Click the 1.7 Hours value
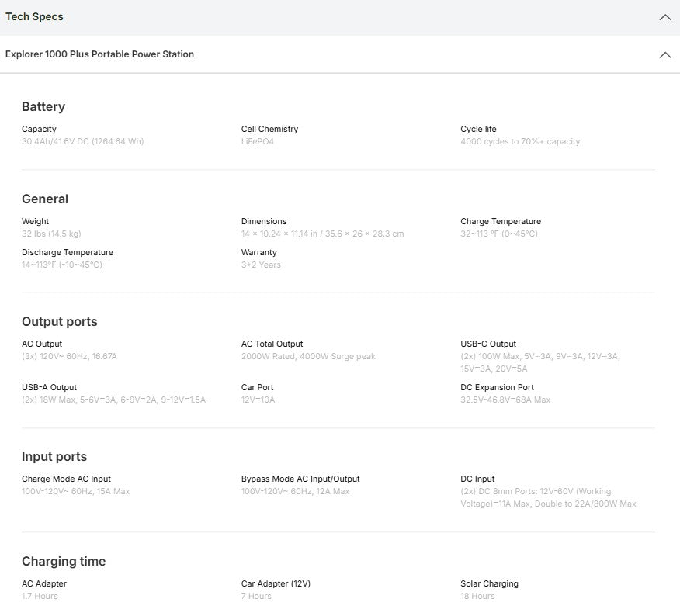Viewport: 680px width, 616px height. [x=40, y=596]
